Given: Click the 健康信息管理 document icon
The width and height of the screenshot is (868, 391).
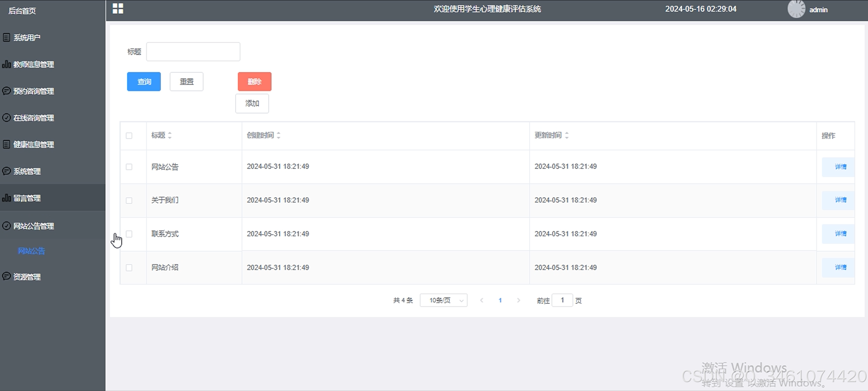Looking at the screenshot, I should click(6, 144).
